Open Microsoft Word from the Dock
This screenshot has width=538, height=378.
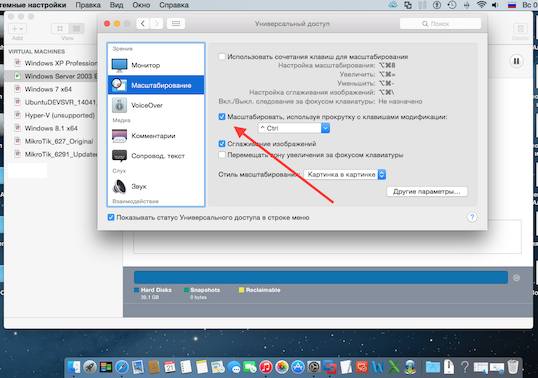click(x=378, y=367)
